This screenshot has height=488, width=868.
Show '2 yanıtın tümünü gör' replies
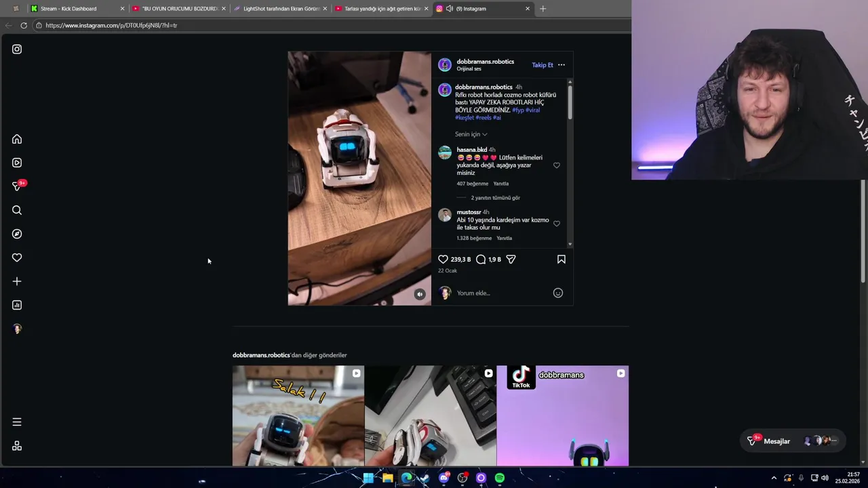point(496,198)
